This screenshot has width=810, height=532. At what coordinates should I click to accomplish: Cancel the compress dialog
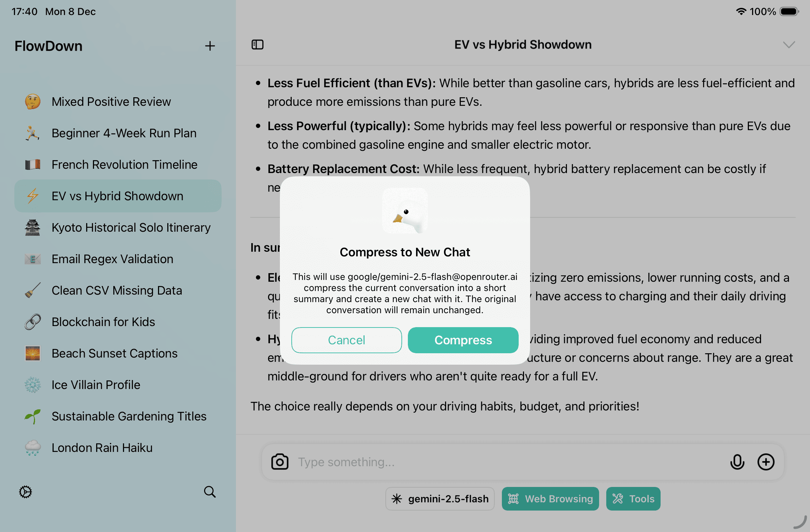[346, 340]
